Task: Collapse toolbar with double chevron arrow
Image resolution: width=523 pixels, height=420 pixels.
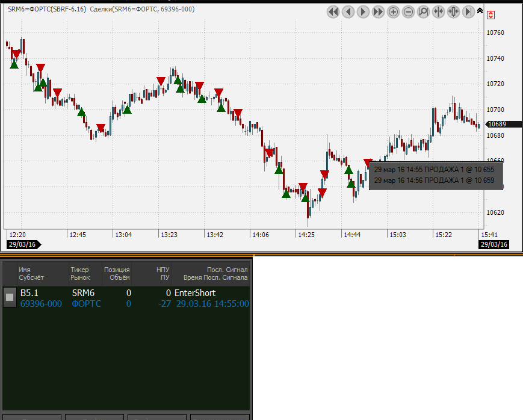Action: click(x=480, y=11)
